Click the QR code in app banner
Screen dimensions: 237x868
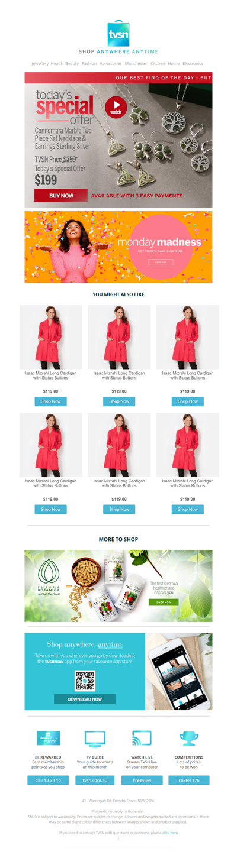(85, 681)
